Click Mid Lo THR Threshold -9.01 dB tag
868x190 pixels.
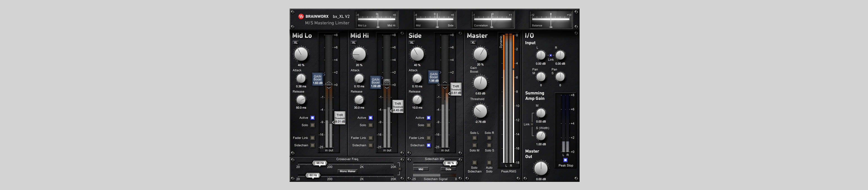340,118
